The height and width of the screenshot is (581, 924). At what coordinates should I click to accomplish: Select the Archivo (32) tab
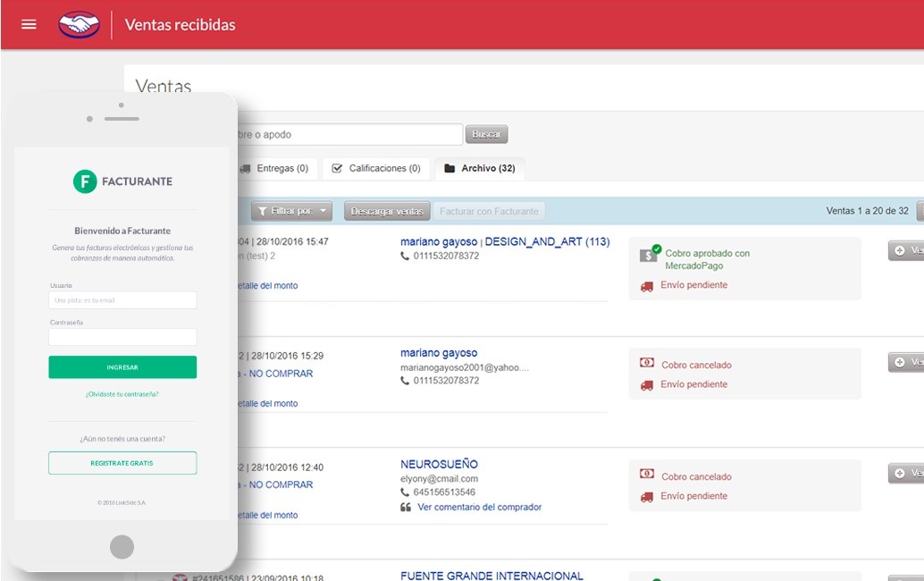coord(480,169)
